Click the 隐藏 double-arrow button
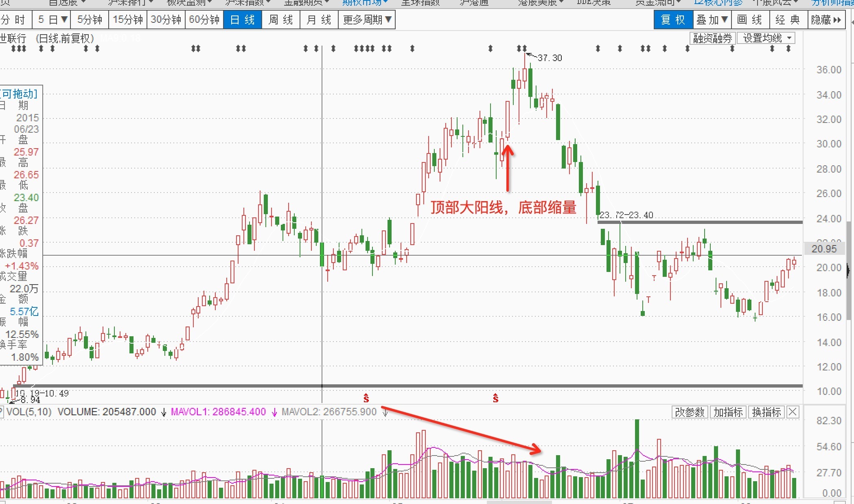 [x=826, y=20]
